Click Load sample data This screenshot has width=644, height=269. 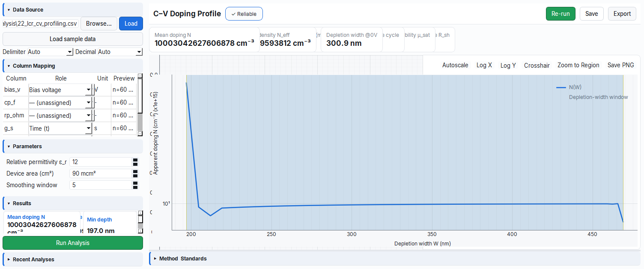coord(73,39)
